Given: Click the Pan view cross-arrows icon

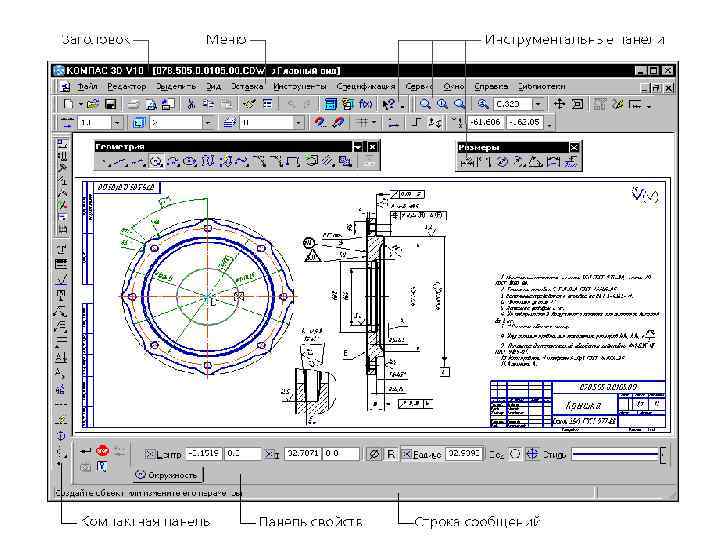Looking at the screenshot, I should [x=559, y=104].
